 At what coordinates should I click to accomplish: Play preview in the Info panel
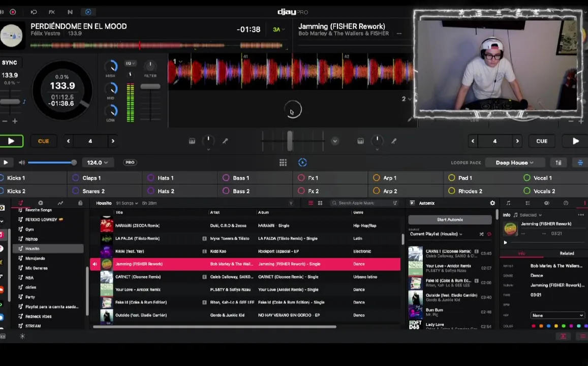pos(505,242)
